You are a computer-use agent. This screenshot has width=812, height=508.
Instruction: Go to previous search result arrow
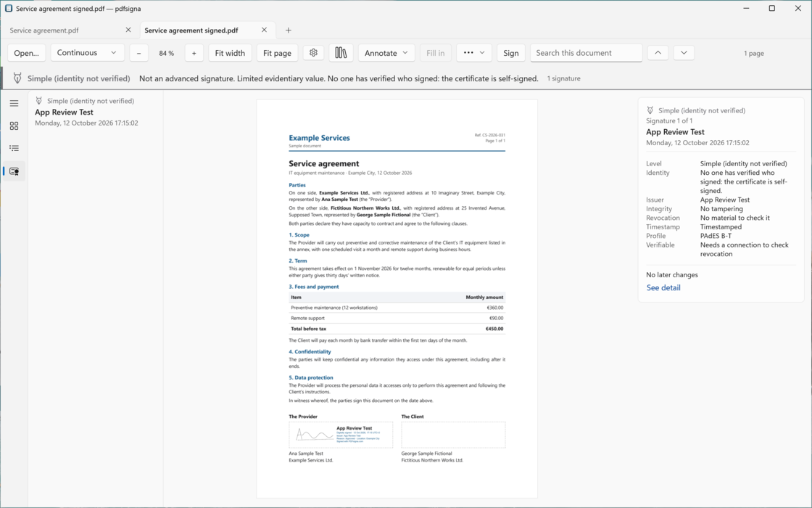(658, 52)
